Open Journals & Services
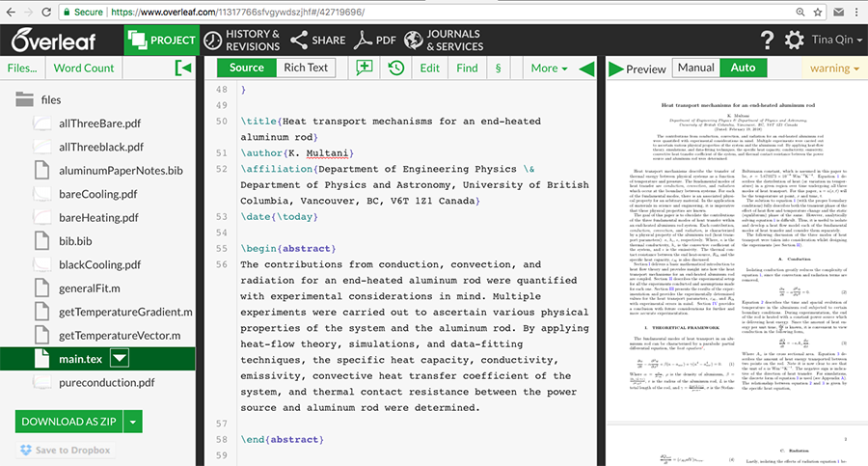868x466 pixels. (444, 40)
